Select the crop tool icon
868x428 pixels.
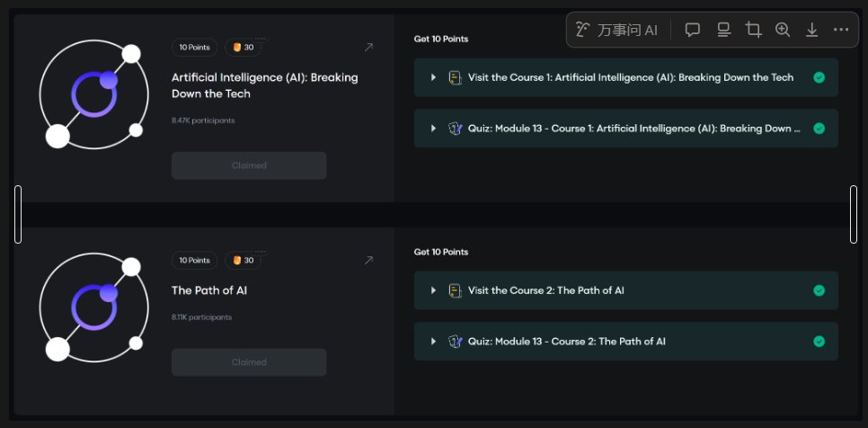tap(753, 30)
